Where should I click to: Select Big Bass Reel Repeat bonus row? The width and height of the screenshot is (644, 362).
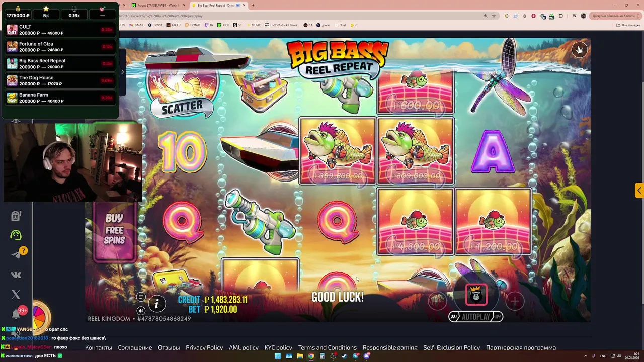(x=60, y=64)
